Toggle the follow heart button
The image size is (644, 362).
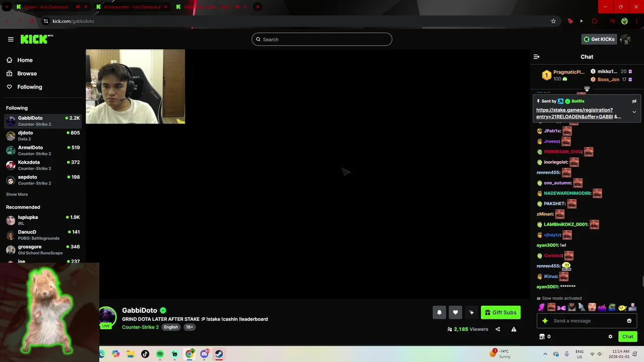[x=455, y=312]
